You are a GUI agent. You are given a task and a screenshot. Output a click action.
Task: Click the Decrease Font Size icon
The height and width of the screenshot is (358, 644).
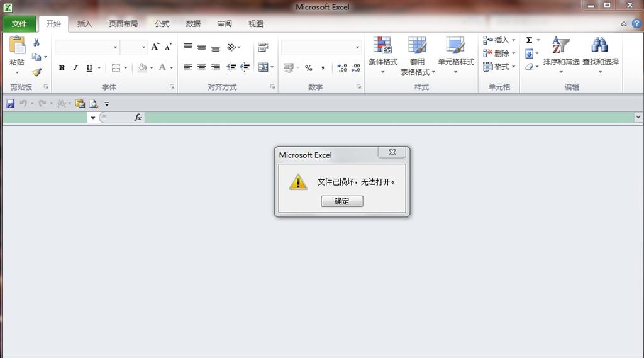pos(169,47)
